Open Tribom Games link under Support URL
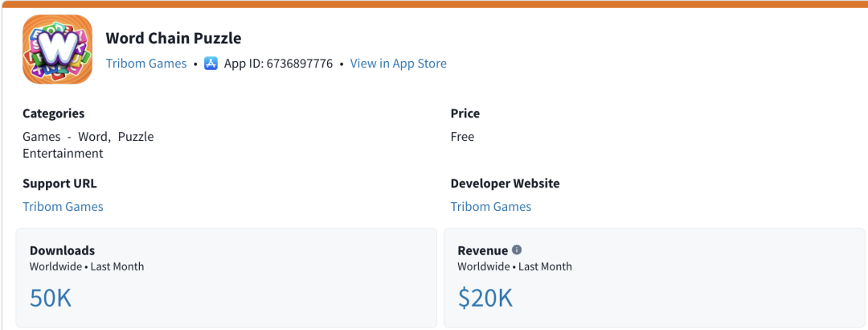The width and height of the screenshot is (868, 330). (63, 207)
